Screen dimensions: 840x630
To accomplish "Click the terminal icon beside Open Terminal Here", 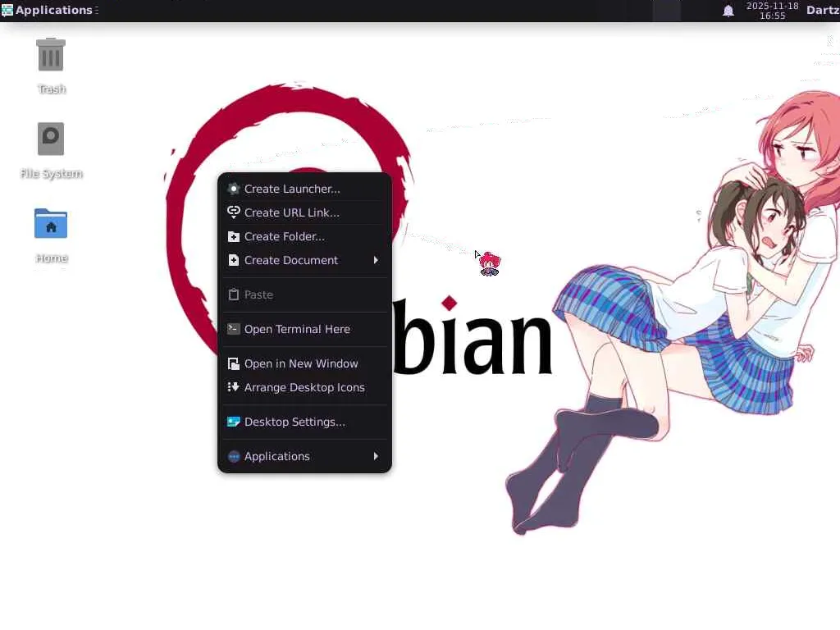I will (x=234, y=329).
